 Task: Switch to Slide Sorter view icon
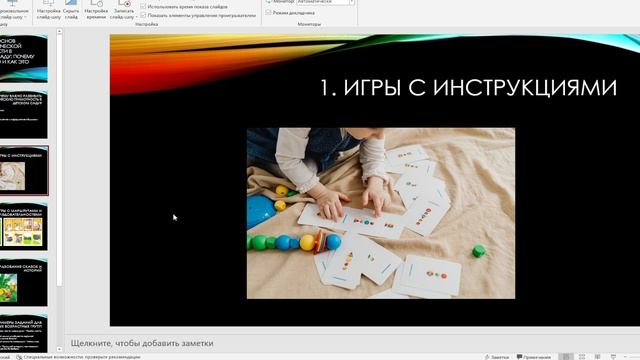coord(582,357)
